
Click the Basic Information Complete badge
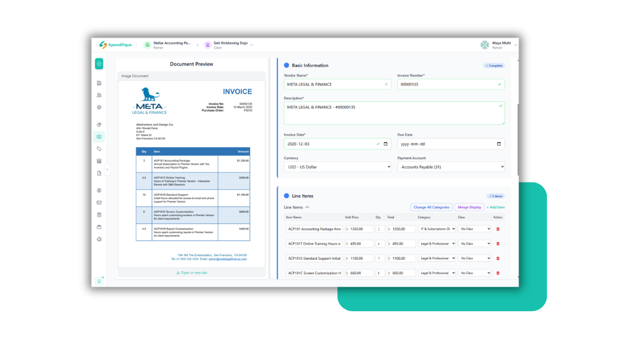[494, 65]
